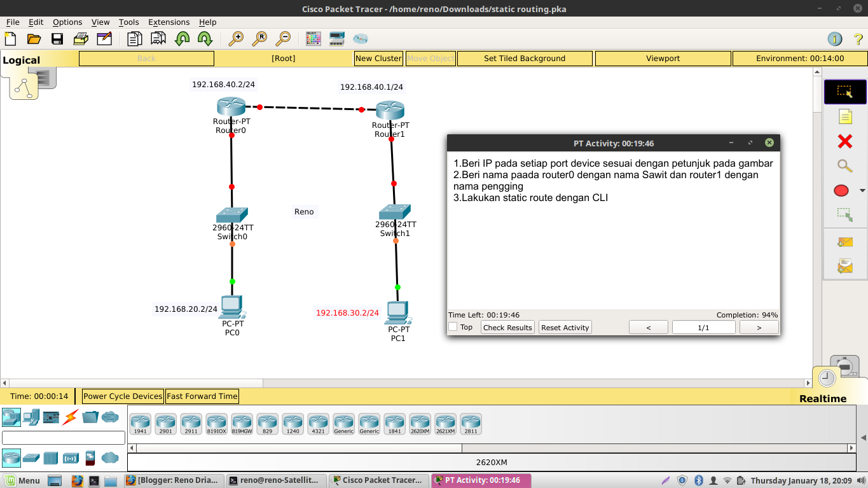
Task: Enable the Top checkbox in PT Activity window
Action: click(453, 327)
